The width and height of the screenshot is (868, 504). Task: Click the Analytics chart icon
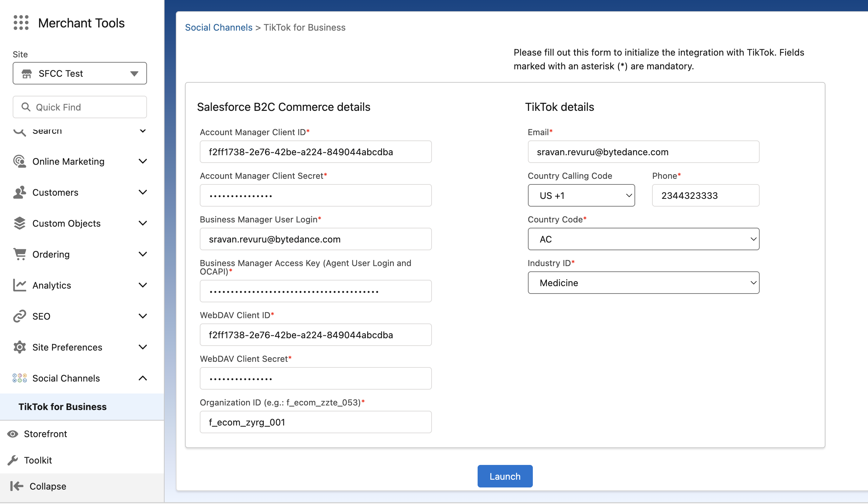pos(20,285)
